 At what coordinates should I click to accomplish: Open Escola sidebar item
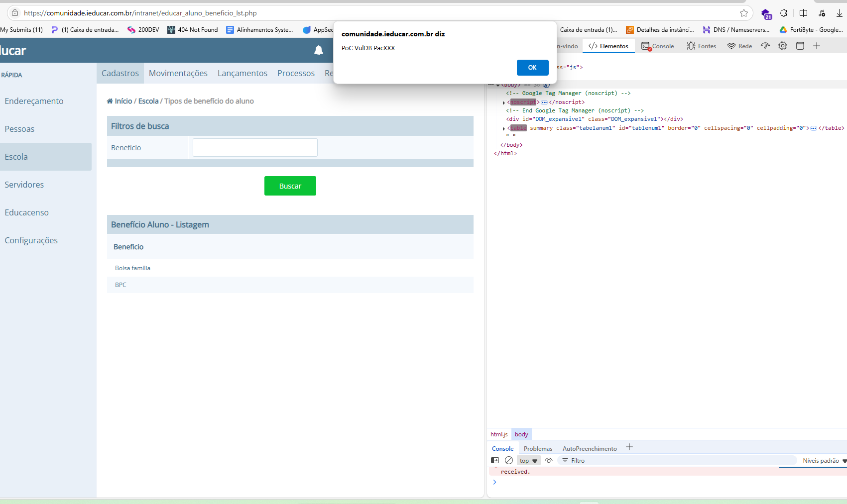coord(46,157)
